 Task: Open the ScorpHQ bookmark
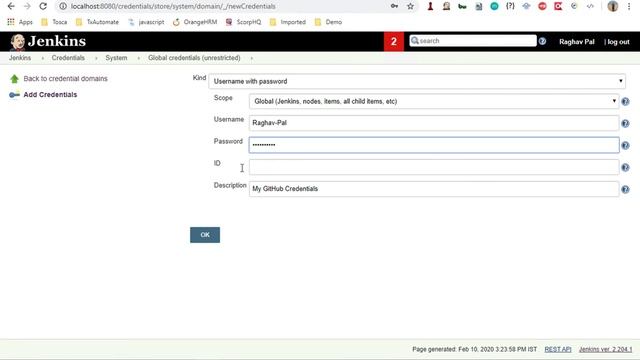tap(243, 22)
